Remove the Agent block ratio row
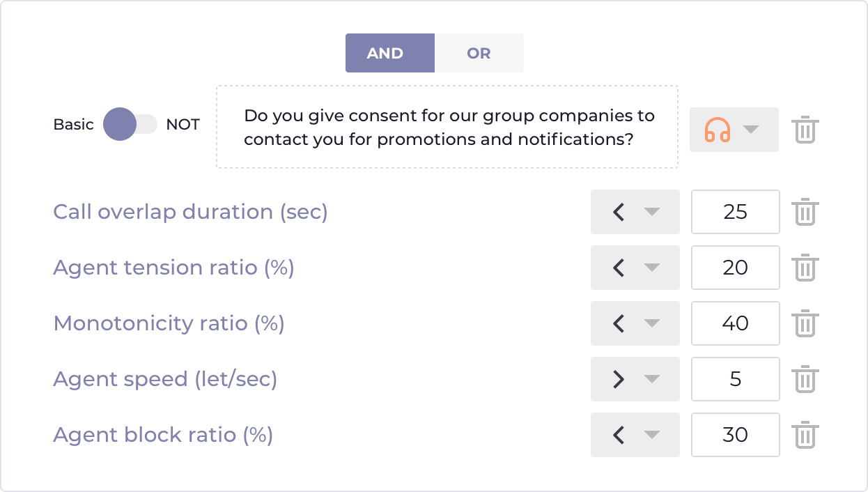 tap(805, 435)
